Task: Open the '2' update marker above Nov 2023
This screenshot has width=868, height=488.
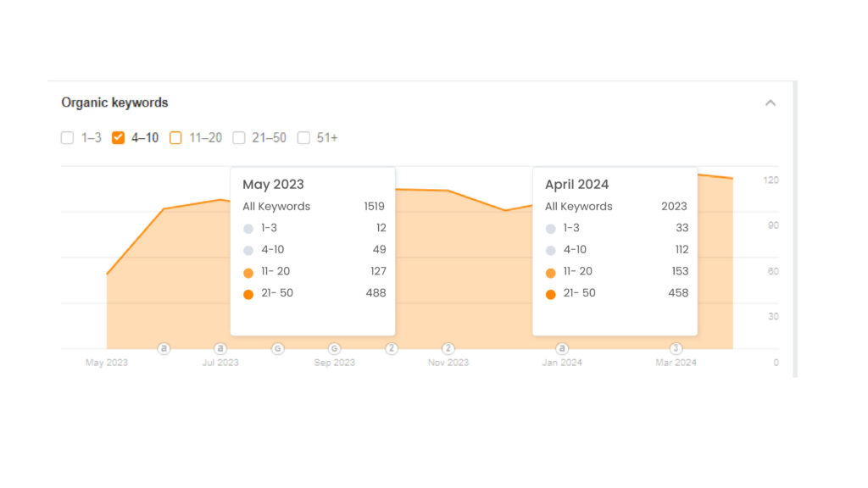Action: (448, 348)
